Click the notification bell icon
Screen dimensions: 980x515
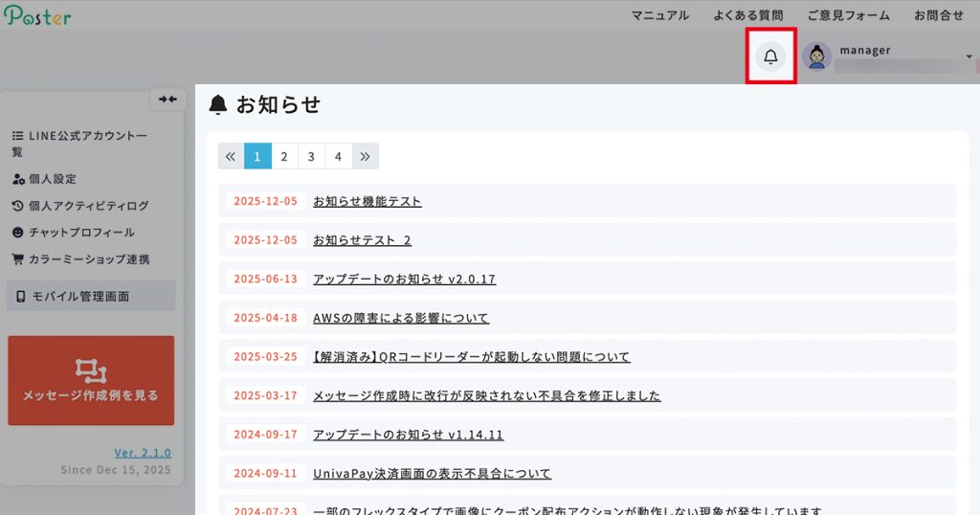(x=770, y=57)
